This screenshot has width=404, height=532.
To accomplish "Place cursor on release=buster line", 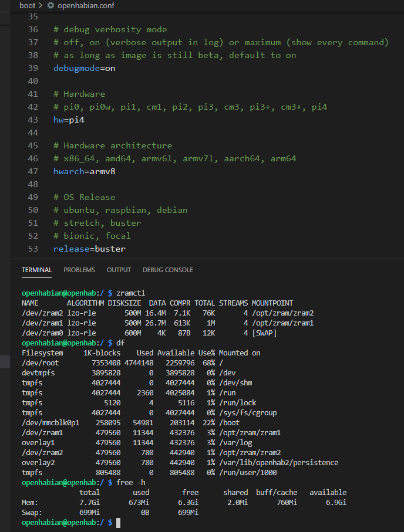I will (x=89, y=249).
